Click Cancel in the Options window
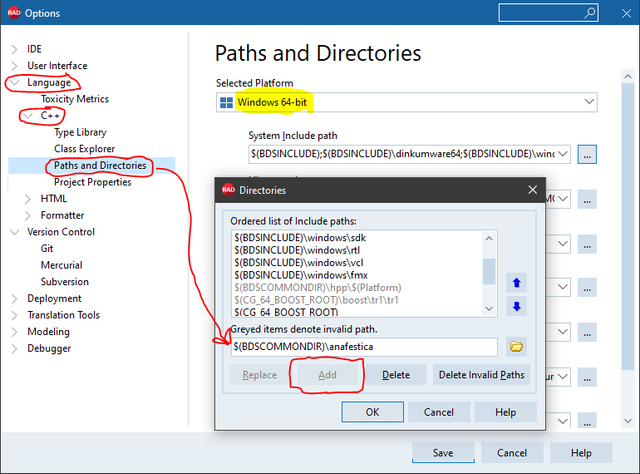 512,453
